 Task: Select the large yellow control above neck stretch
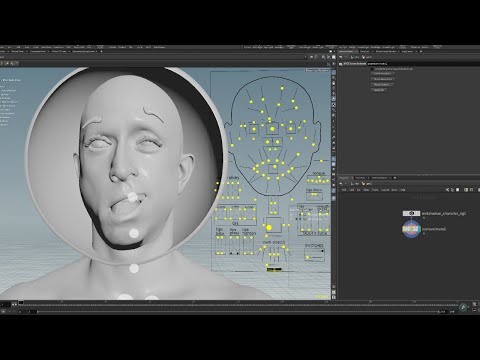[269, 227]
